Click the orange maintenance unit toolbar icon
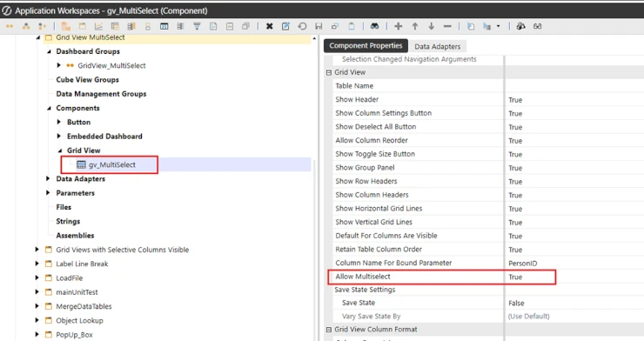This screenshot has width=644, height=341. (x=66, y=26)
